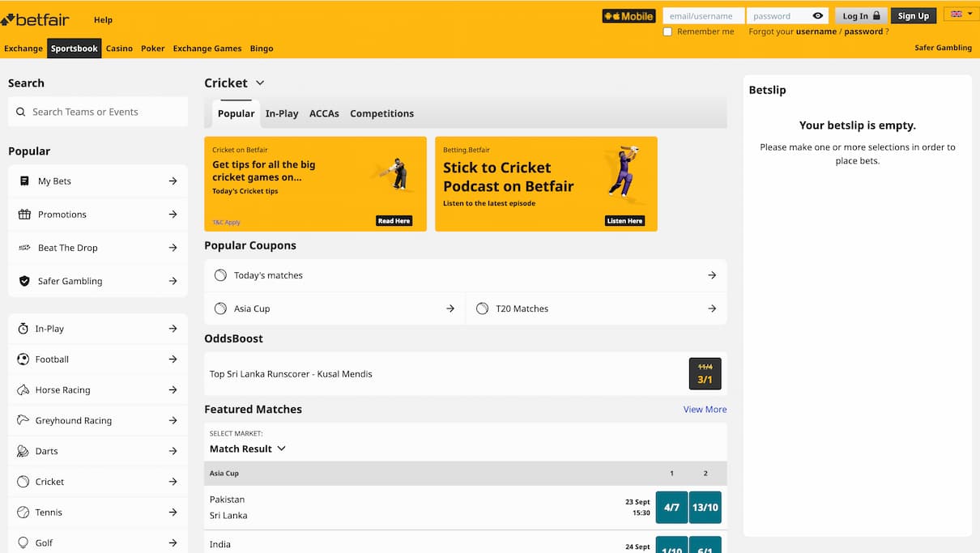
Task: Follow the forgot username link
Action: click(816, 32)
